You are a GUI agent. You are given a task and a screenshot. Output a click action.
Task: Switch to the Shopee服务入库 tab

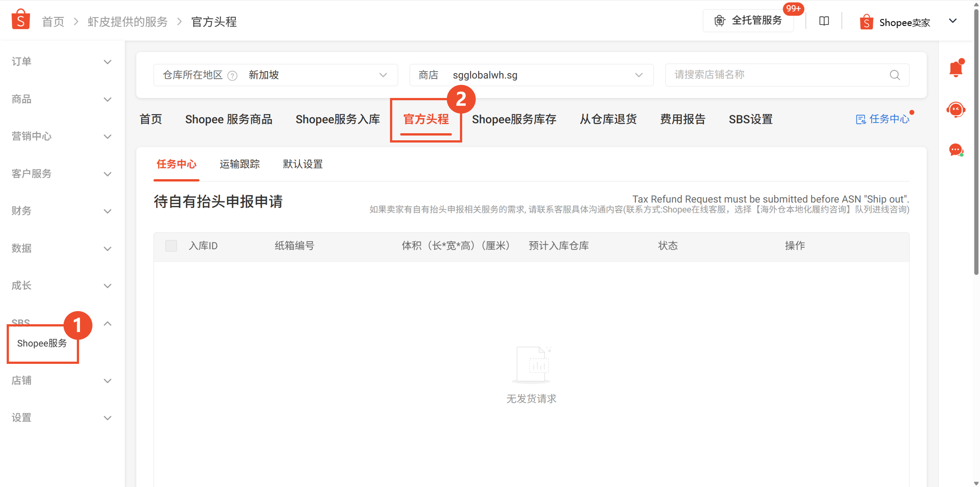[337, 119]
